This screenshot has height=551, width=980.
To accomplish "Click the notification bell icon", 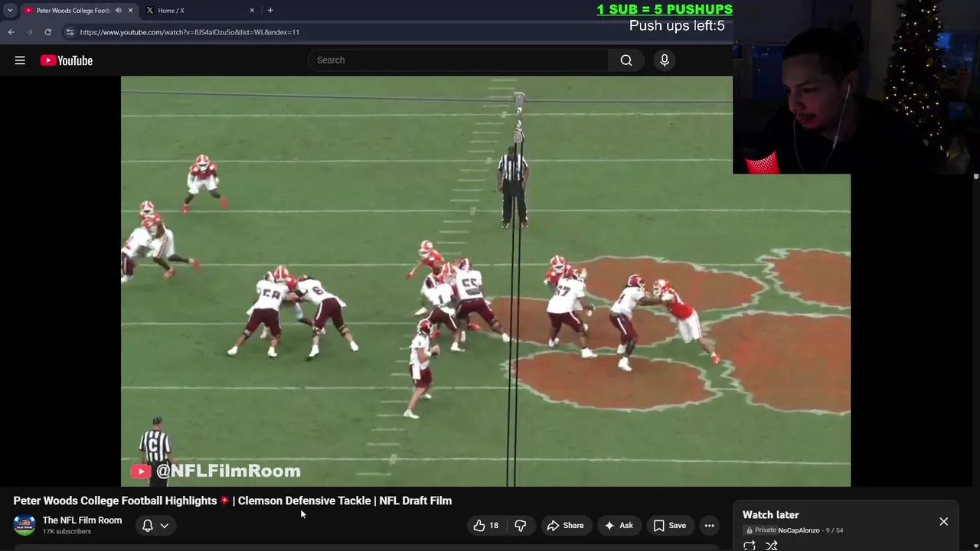I will tap(148, 526).
